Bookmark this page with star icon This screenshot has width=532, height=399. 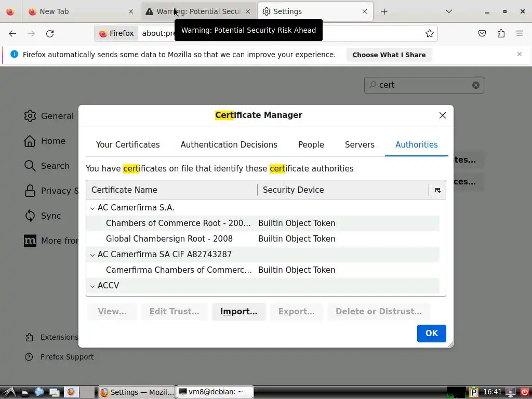[x=430, y=33]
